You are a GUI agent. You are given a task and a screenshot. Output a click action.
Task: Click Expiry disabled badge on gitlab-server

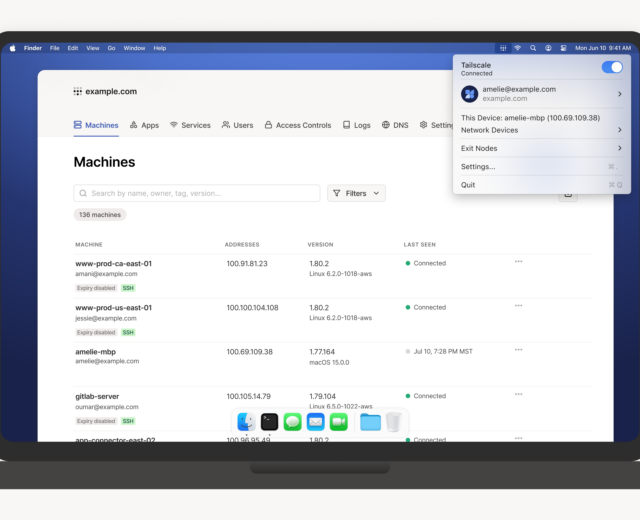point(96,421)
